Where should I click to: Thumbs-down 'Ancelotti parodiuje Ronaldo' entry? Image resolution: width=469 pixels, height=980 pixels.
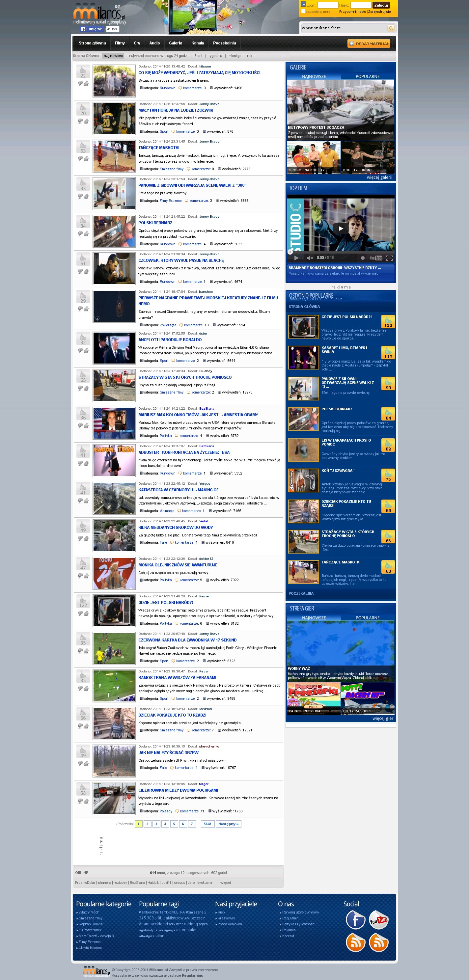pos(80,351)
